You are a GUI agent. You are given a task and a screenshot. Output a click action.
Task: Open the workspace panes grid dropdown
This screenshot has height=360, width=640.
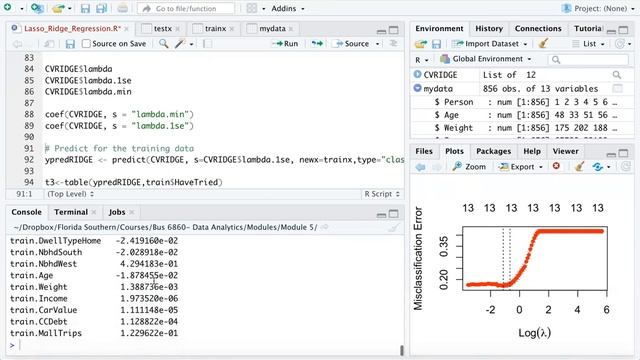256,8
